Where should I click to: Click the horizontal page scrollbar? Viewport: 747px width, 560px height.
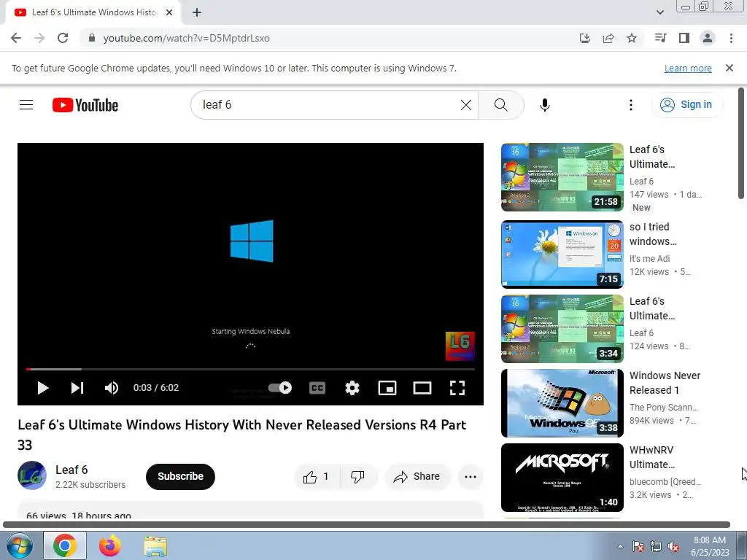pos(366,525)
